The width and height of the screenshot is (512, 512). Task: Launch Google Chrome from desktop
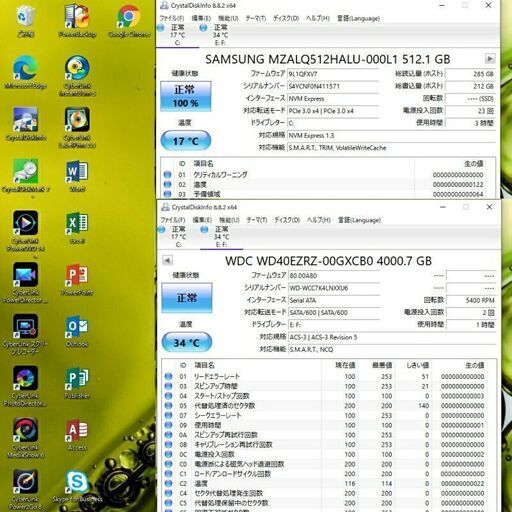129,21
